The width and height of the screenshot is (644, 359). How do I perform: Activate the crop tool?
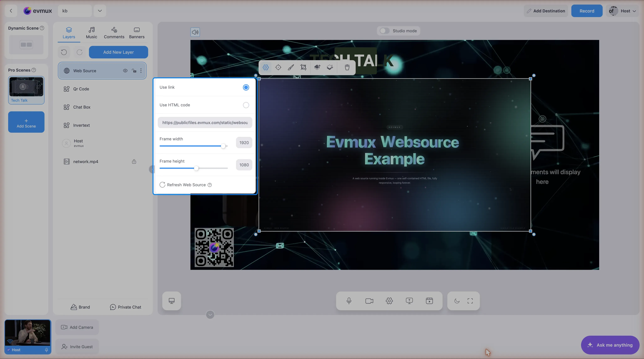[x=303, y=67]
